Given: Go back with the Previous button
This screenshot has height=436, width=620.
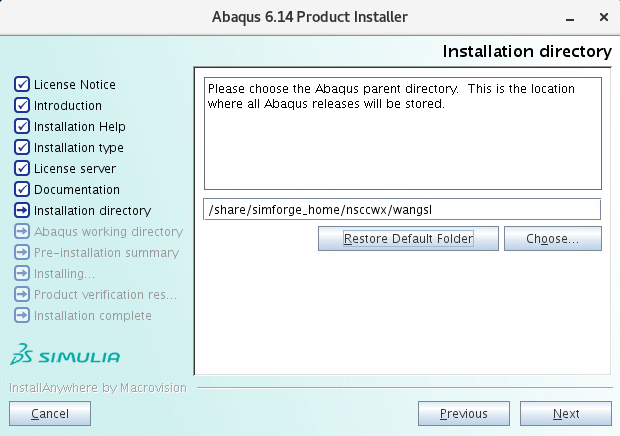Looking at the screenshot, I should click(464, 413).
